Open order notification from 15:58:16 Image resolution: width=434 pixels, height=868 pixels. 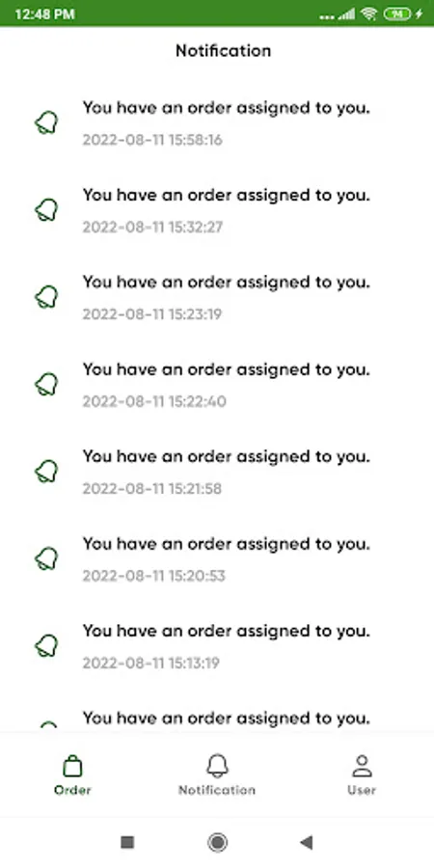point(217,122)
